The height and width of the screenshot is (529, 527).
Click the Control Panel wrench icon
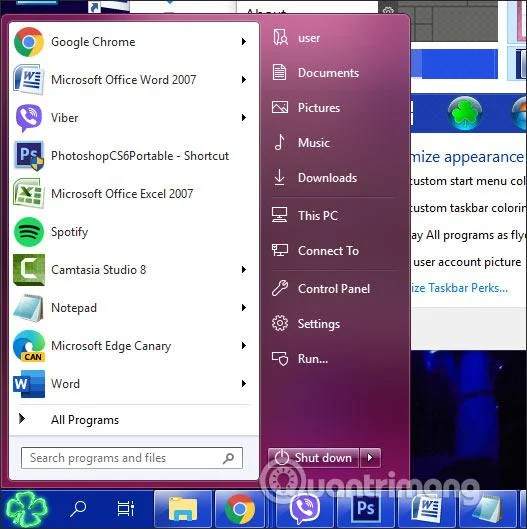[280, 288]
